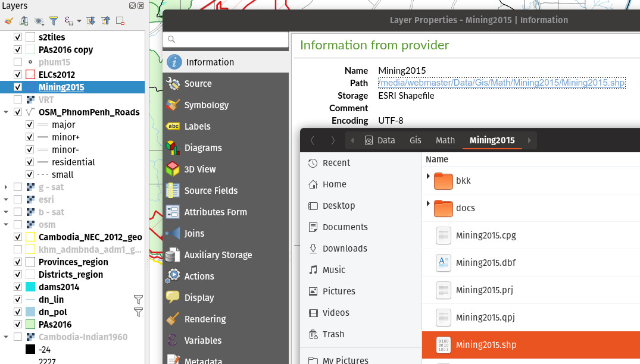Toggle visibility of dams2014 layer
The width and height of the screenshot is (640, 364).
(x=18, y=287)
